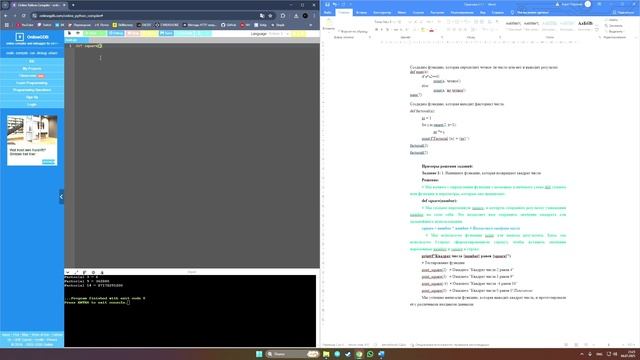
Task: Open Chrome extensions puzzle icon
Action: pos(283,16)
